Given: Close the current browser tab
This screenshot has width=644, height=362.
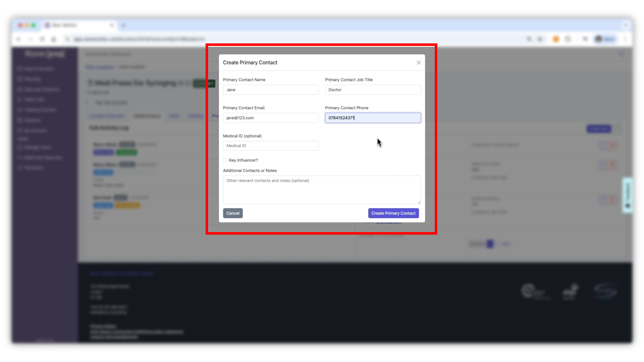Looking at the screenshot, I should pos(112,25).
